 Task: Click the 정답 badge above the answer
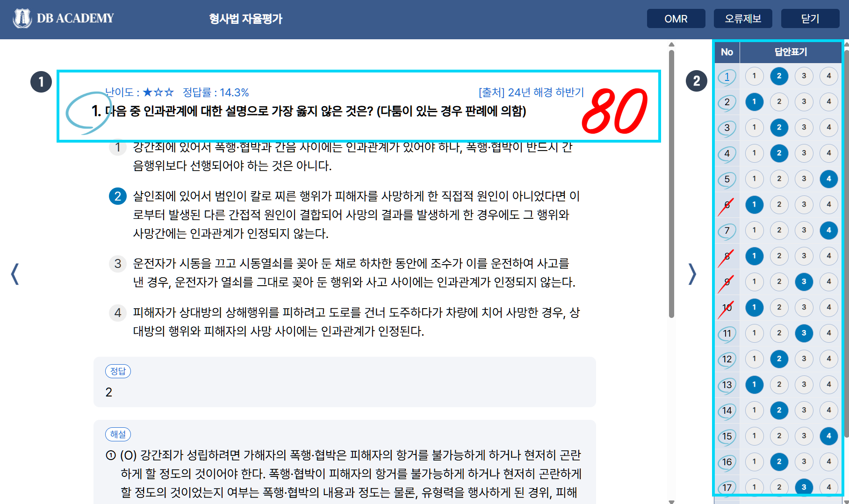pyautogui.click(x=118, y=371)
